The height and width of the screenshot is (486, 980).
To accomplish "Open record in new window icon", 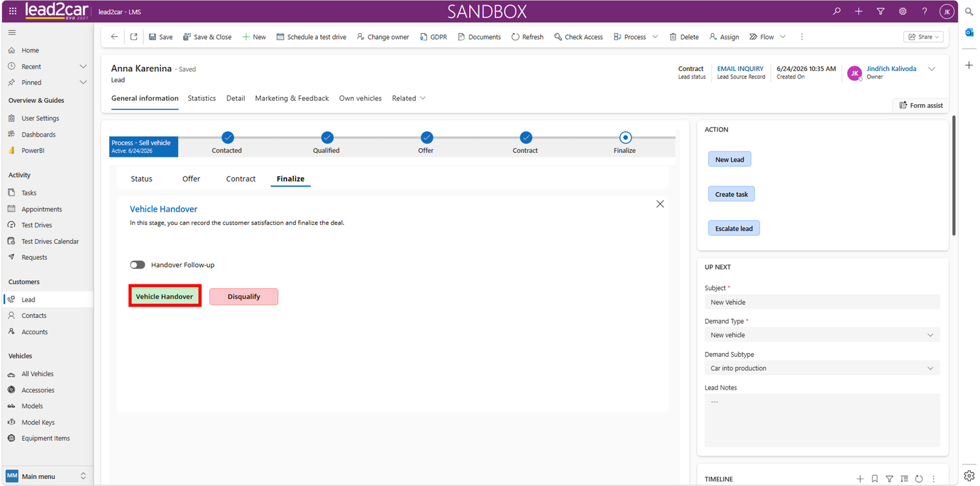I will pos(134,37).
